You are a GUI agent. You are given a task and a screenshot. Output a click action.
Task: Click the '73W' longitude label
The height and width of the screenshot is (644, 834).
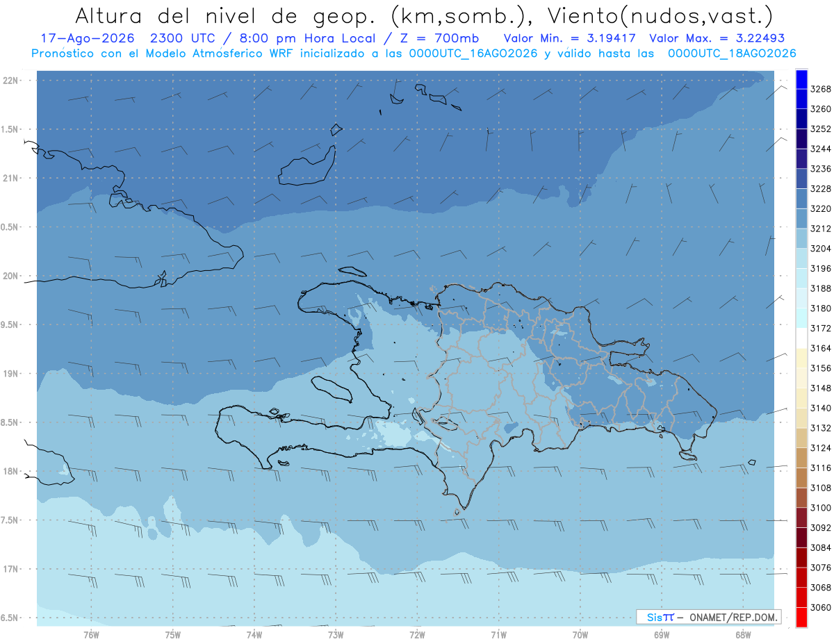[x=336, y=634]
